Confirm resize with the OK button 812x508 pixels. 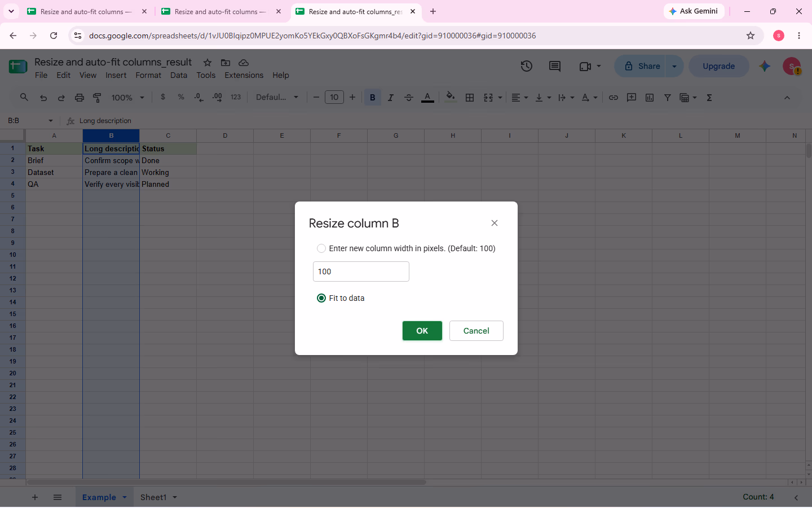pyautogui.click(x=422, y=331)
